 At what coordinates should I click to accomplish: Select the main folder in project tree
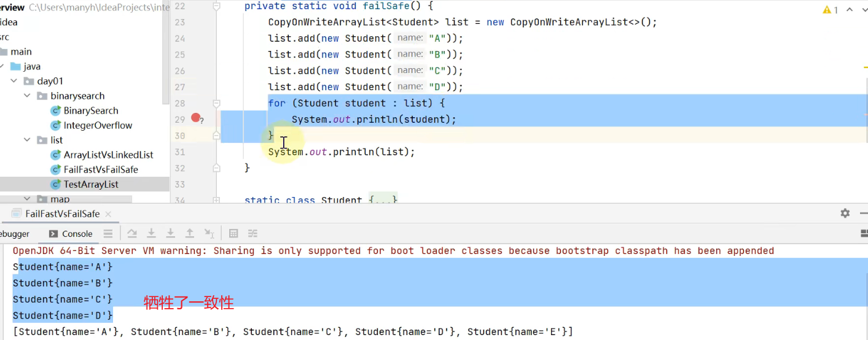click(21, 52)
